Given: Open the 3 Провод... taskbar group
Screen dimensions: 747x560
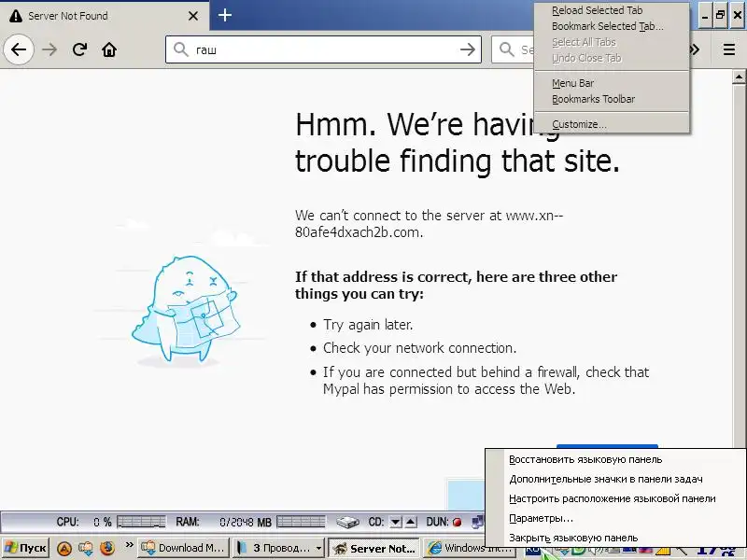Looking at the screenshot, I should [x=278, y=548].
